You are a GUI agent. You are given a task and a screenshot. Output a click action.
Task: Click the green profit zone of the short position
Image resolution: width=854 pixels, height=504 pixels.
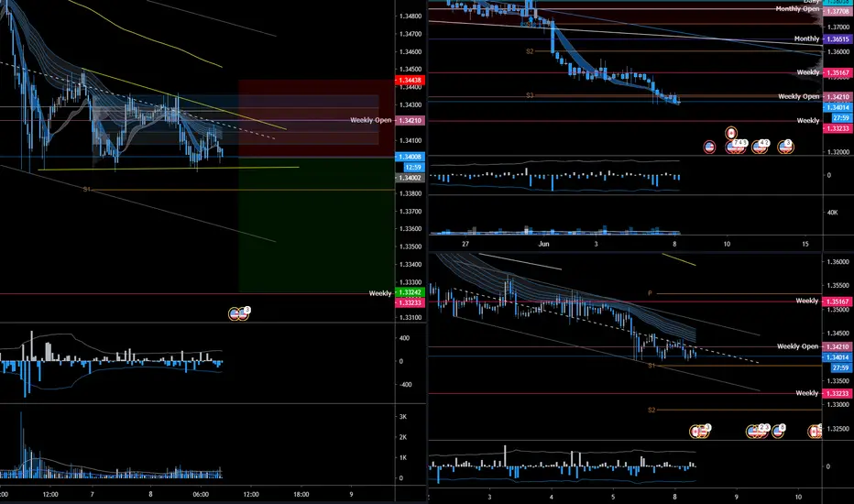pyautogui.click(x=316, y=225)
